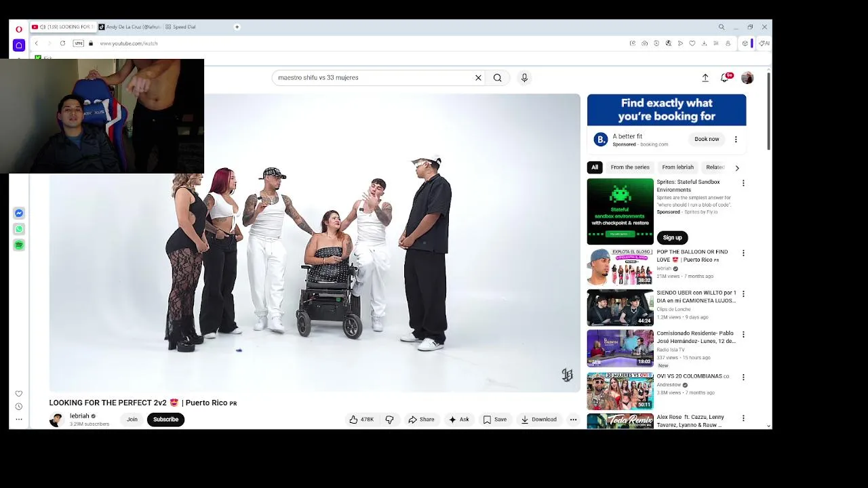Switch to the Speed Dial tab
This screenshot has height=488, width=868.
click(181, 27)
